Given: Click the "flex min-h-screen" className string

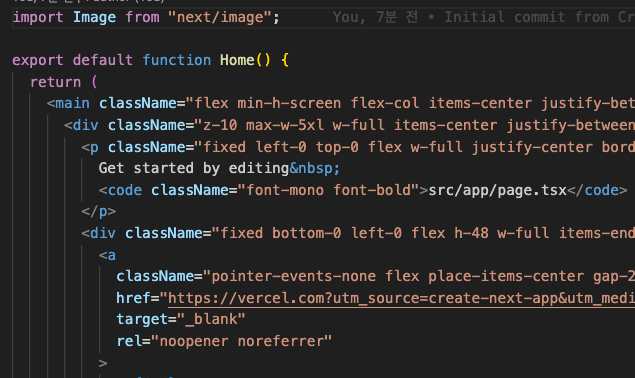Looking at the screenshot, I should click(x=410, y=103).
